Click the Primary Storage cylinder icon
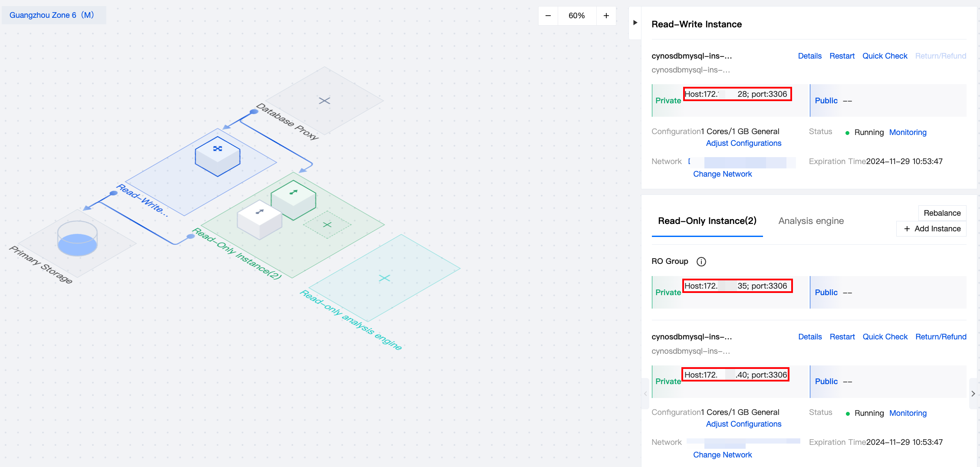This screenshot has height=467, width=980. tap(77, 238)
